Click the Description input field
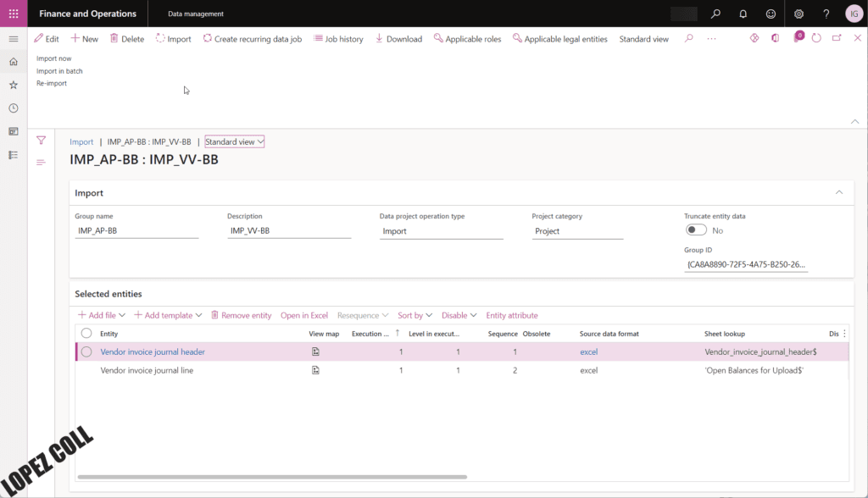The width and height of the screenshot is (868, 498). (288, 231)
